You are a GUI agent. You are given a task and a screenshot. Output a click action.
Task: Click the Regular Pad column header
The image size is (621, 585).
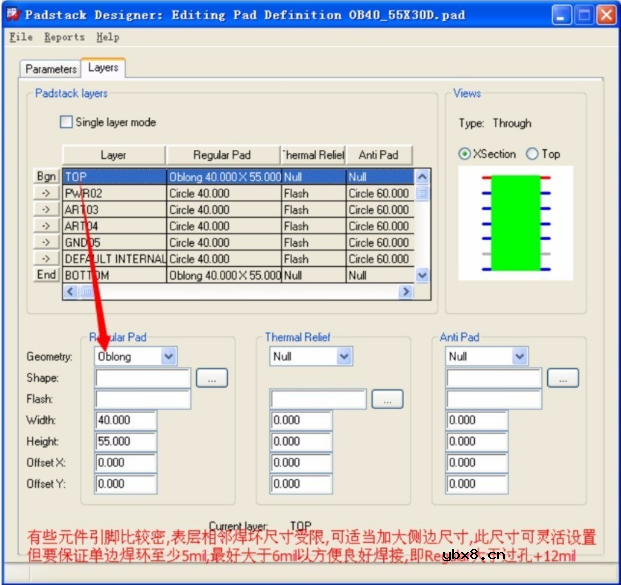point(223,155)
